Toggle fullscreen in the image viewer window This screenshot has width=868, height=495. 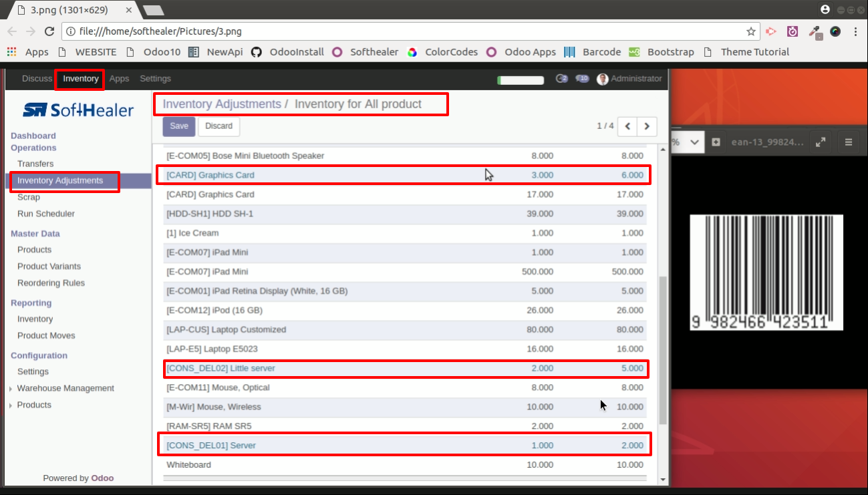tap(821, 142)
